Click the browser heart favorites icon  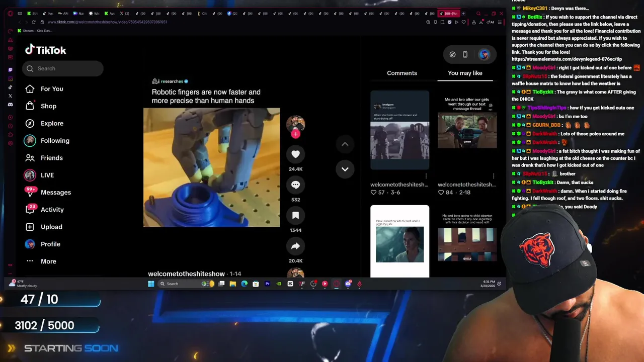pyautogui.click(x=463, y=22)
